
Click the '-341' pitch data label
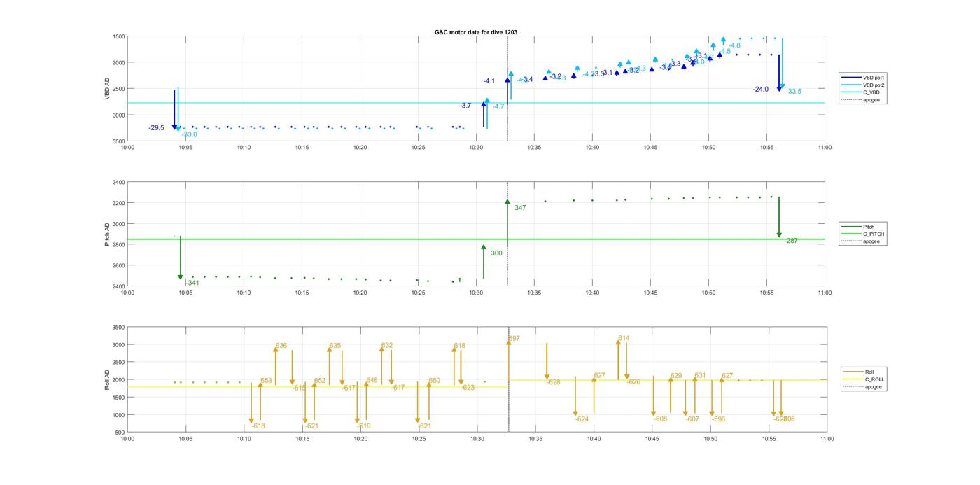[x=192, y=283]
